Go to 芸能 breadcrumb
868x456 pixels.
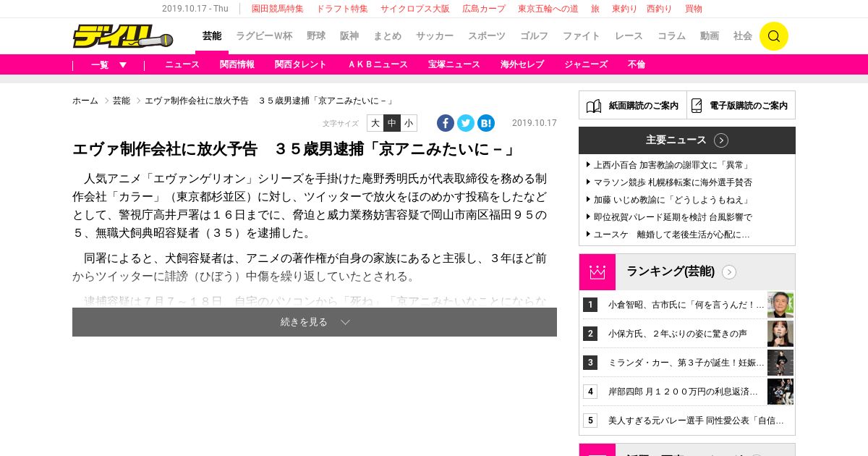122,101
